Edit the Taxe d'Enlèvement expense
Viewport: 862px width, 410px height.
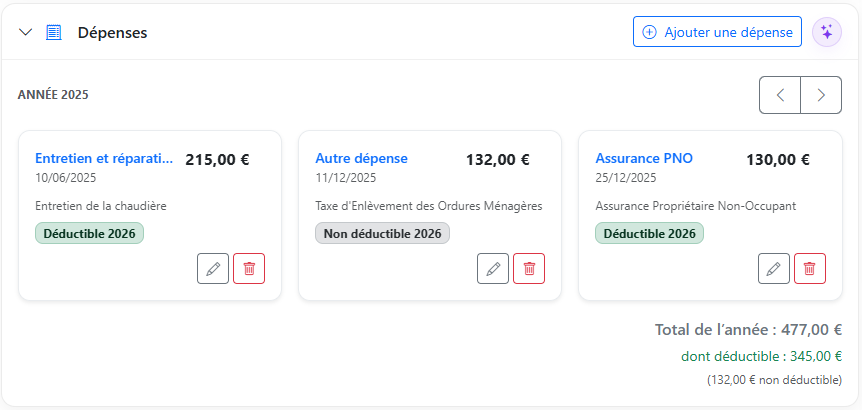(x=493, y=269)
